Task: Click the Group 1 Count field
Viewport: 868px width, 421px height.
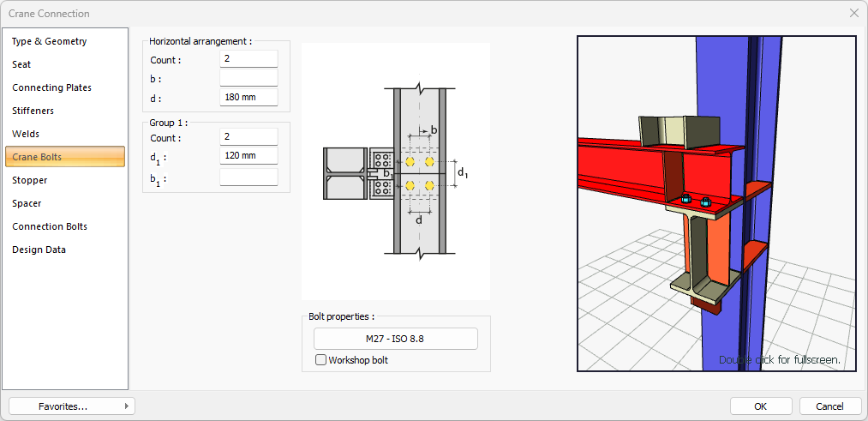Action: [248, 137]
